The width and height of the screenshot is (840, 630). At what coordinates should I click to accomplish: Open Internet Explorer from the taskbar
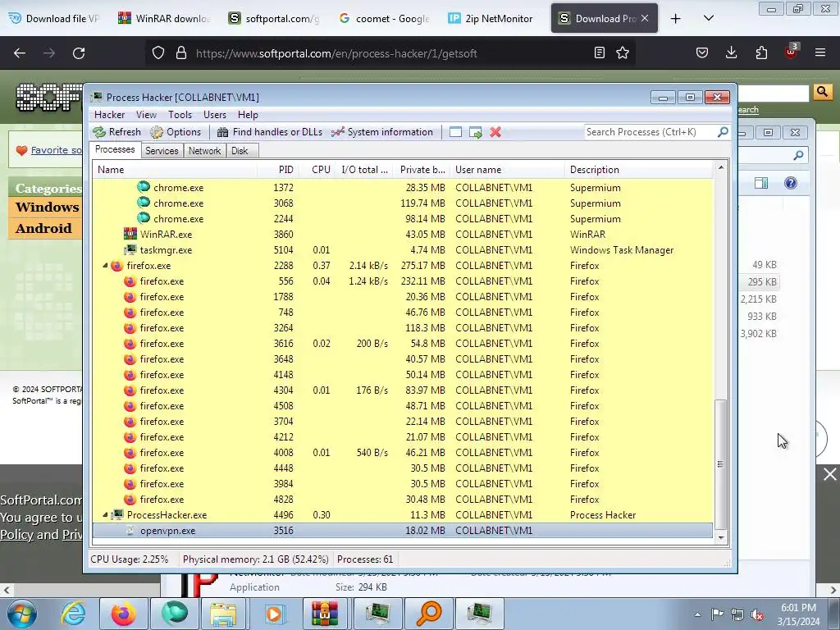point(73,614)
